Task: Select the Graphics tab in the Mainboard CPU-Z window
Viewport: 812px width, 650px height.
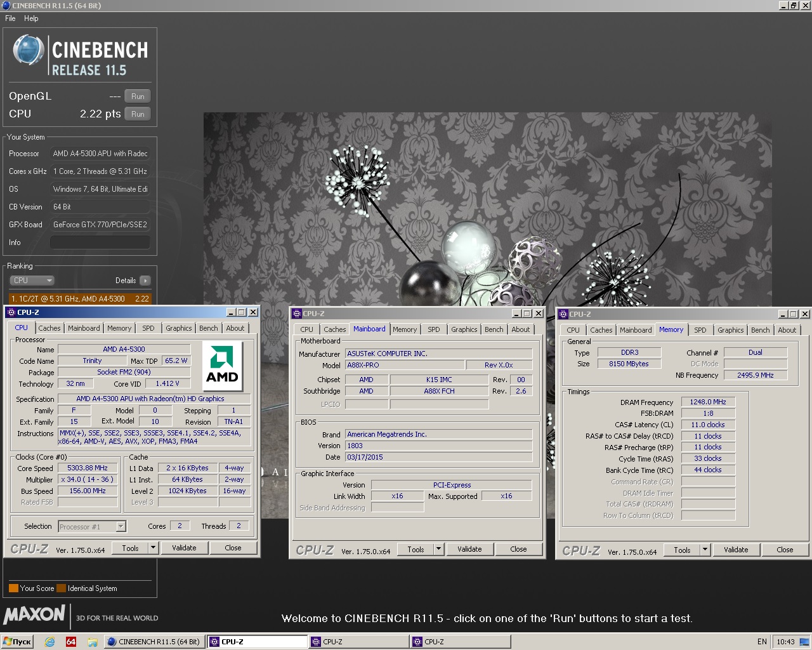Action: point(464,329)
